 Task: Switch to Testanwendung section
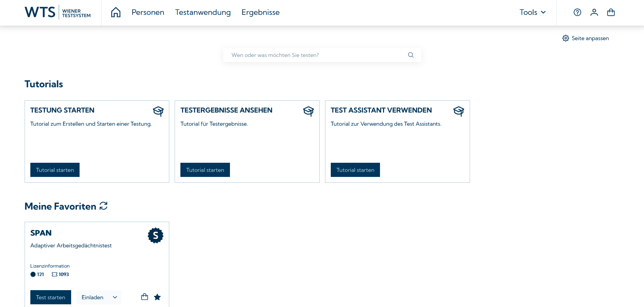[x=203, y=12]
